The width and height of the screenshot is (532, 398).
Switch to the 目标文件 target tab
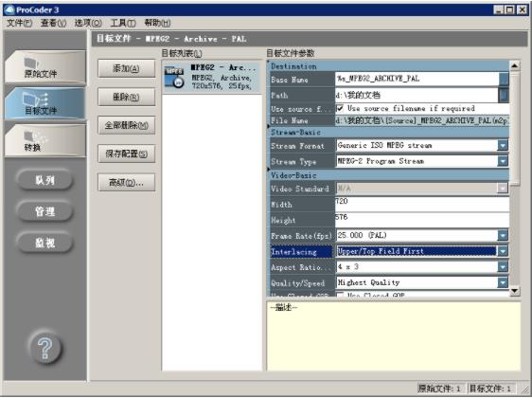point(45,103)
